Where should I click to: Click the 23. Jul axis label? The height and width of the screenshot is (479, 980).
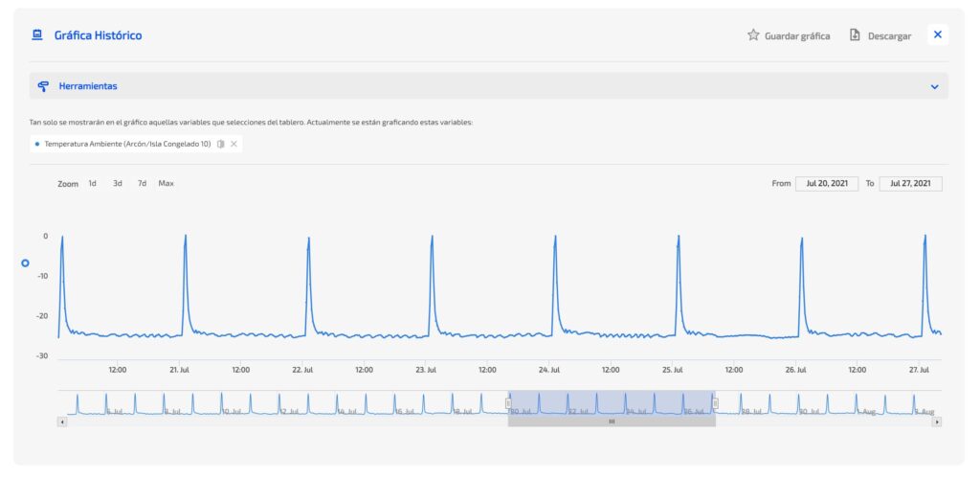(425, 370)
